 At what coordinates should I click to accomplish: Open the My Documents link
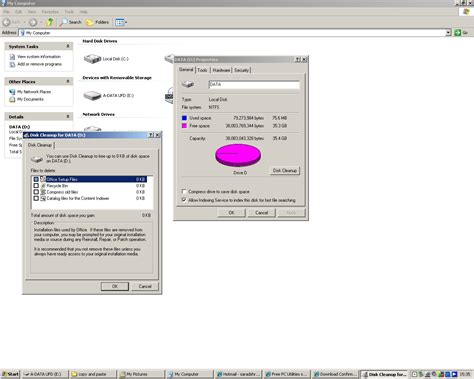tap(30, 99)
